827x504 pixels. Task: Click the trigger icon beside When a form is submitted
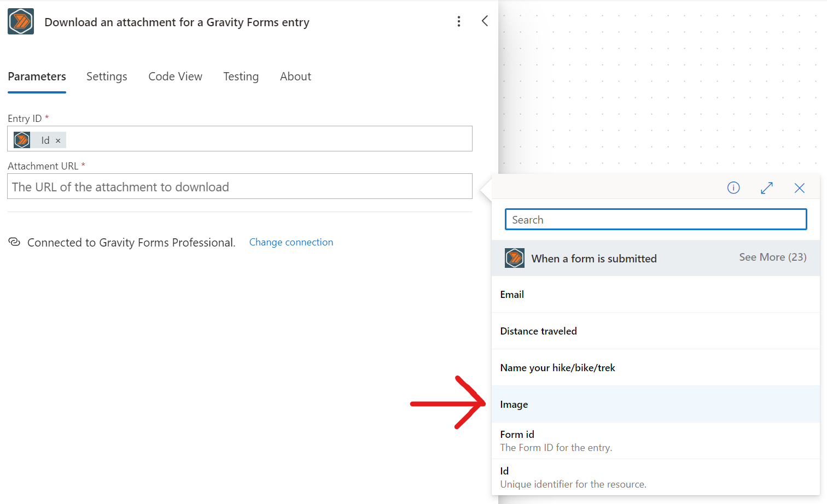pyautogui.click(x=515, y=258)
